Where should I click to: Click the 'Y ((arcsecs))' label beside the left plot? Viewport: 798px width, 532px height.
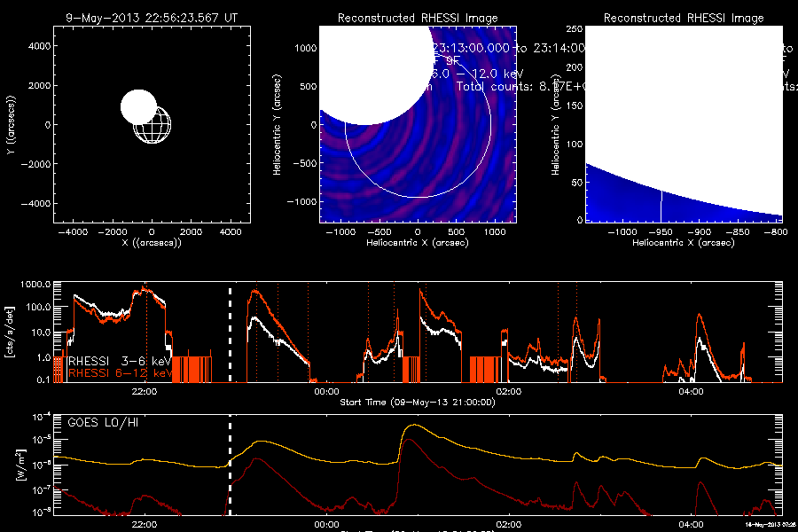point(11,125)
